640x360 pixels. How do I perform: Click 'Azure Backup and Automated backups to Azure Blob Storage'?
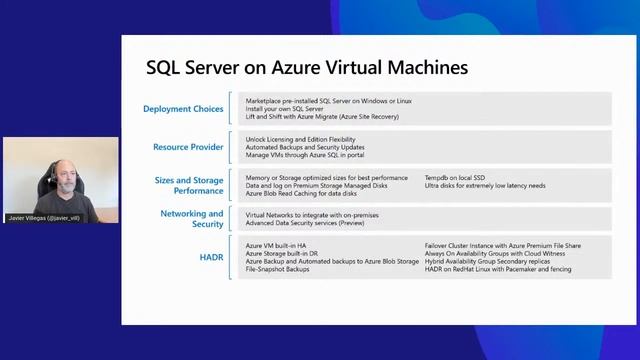[x=332, y=261]
